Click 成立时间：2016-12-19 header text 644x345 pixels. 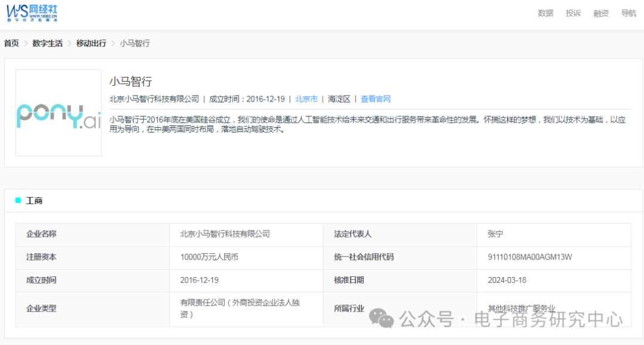[x=247, y=99]
